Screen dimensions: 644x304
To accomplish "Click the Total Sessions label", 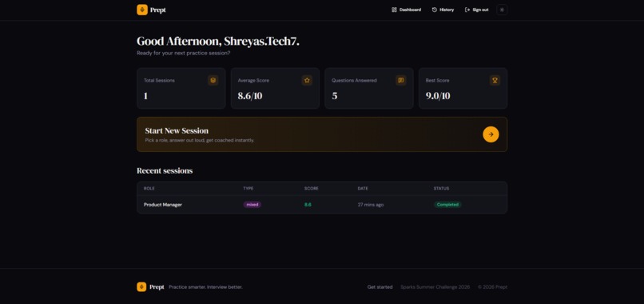I will pos(159,81).
